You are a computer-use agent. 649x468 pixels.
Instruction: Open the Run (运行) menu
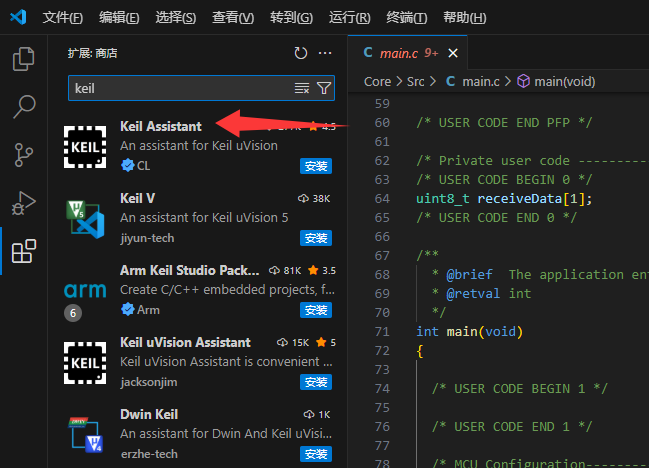[349, 17]
